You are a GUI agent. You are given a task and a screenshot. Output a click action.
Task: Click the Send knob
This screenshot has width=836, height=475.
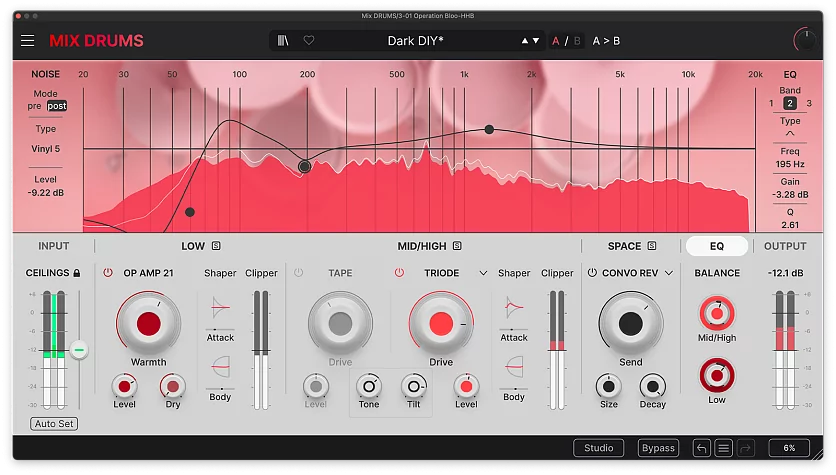coord(630,324)
